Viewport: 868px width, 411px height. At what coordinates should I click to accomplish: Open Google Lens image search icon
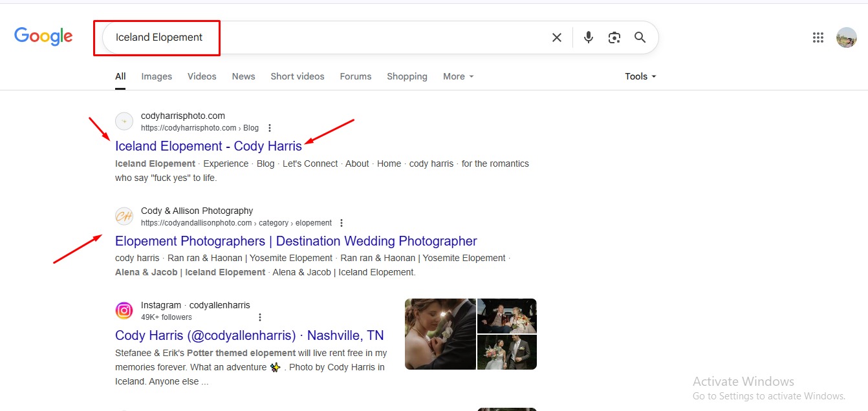[x=614, y=37]
